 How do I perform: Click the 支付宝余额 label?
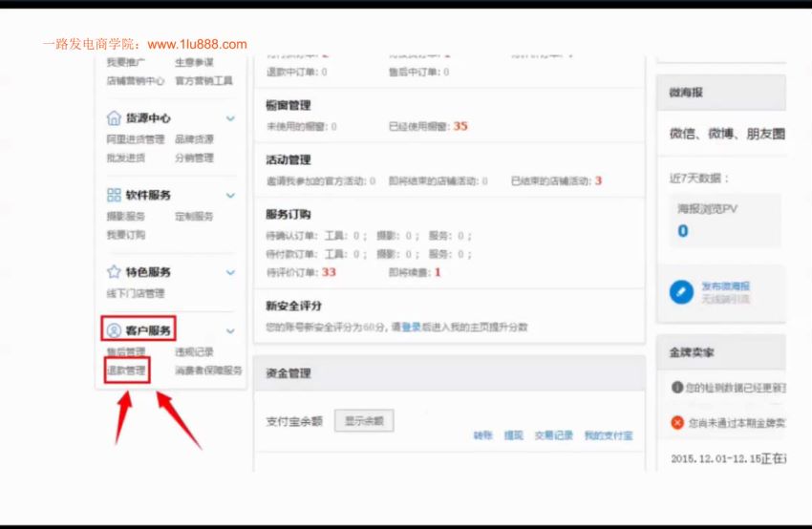click(x=294, y=421)
